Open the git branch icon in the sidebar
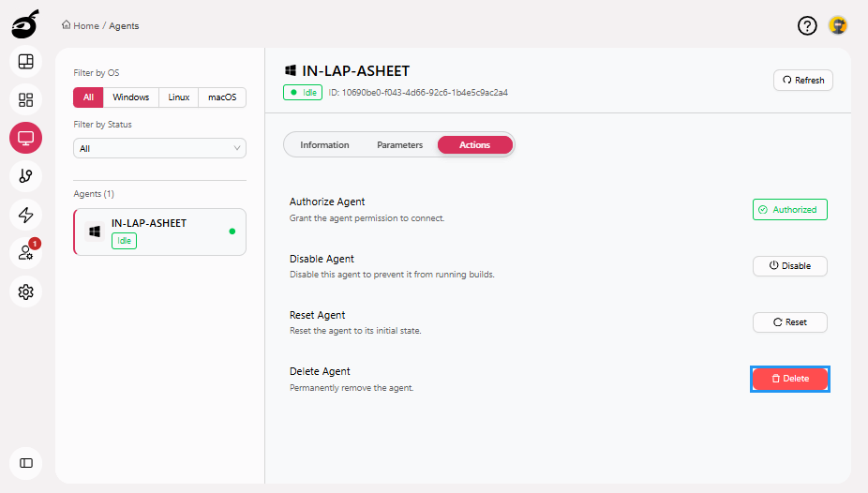This screenshot has width=868, height=493. 25,175
